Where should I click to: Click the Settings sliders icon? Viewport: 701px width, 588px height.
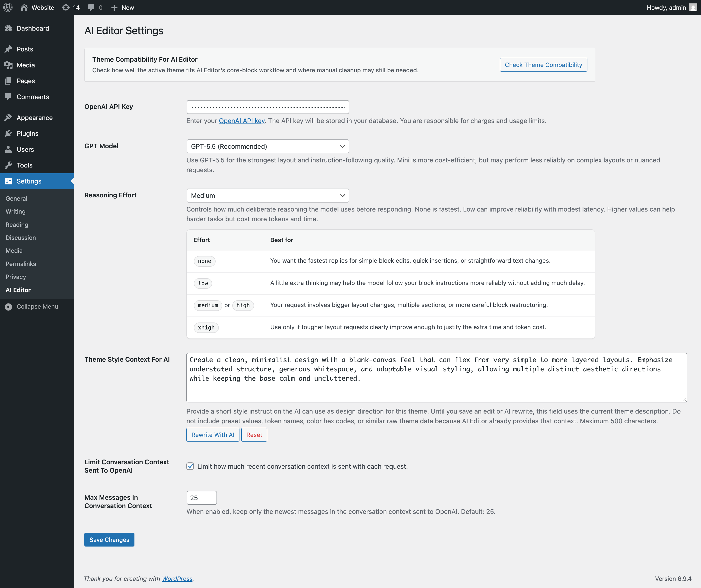[x=8, y=181]
